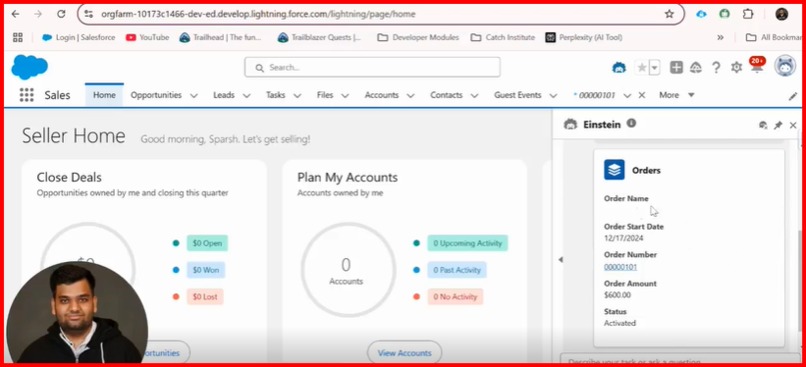Open the Login | Salesforce bookmark
This screenshot has width=806, height=367.
pyautogui.click(x=79, y=37)
